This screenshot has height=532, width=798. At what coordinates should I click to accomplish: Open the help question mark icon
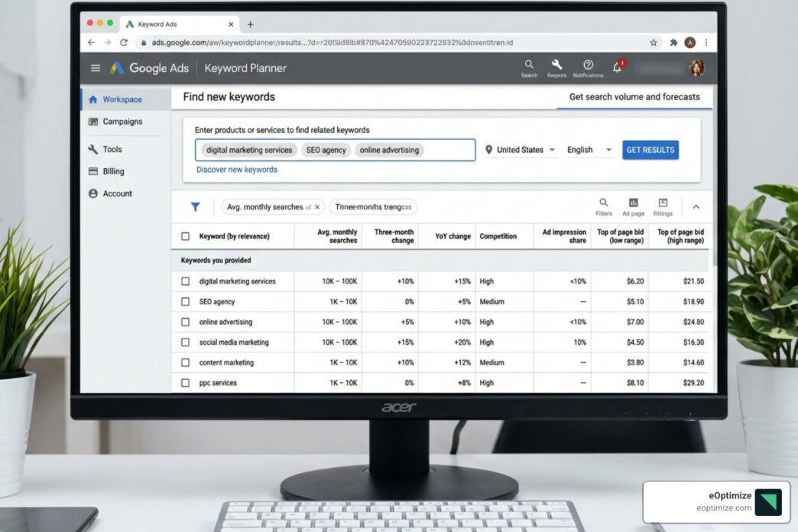pyautogui.click(x=588, y=68)
